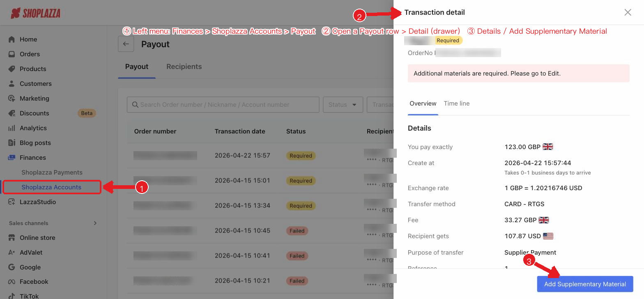Open Shoplazza Payments submenu item
Viewport: 644px width, 299px height.
pos(52,172)
